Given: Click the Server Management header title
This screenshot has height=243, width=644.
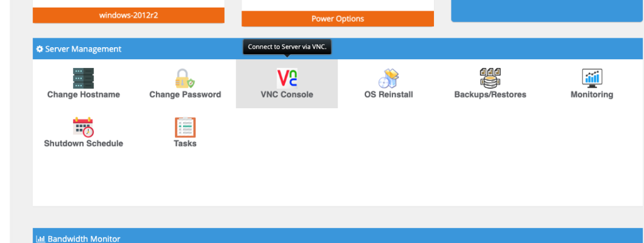Looking at the screenshot, I should coord(83,49).
